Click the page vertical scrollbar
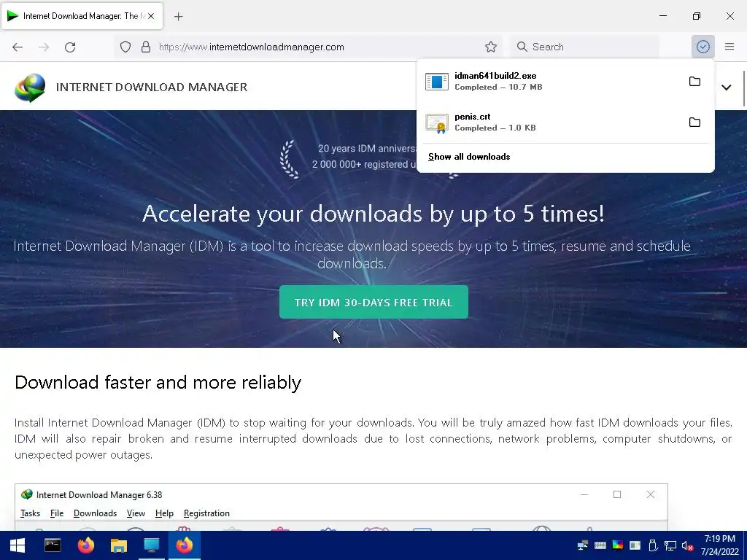Screen dimensions: 747x560 click(744, 88)
